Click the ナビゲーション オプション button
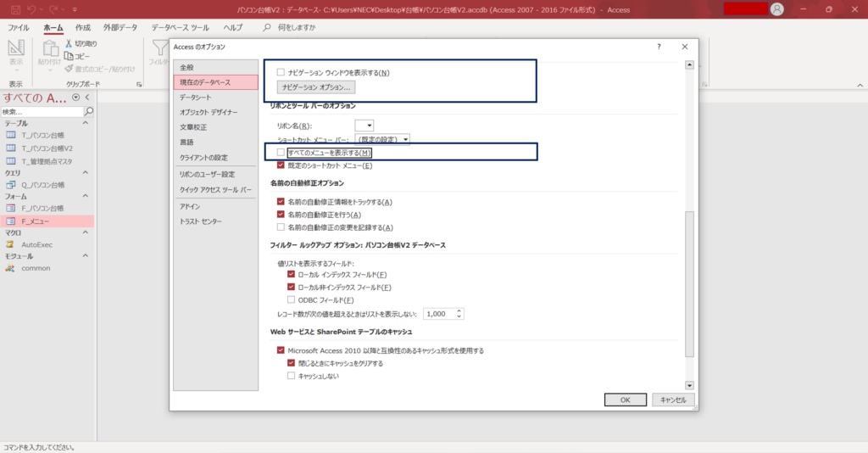Viewport: 868px width, 453px height. tap(316, 87)
